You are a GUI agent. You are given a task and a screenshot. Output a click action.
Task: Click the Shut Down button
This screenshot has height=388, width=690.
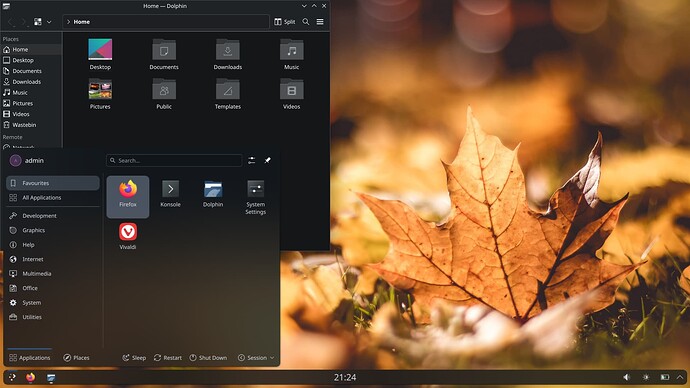coord(208,358)
